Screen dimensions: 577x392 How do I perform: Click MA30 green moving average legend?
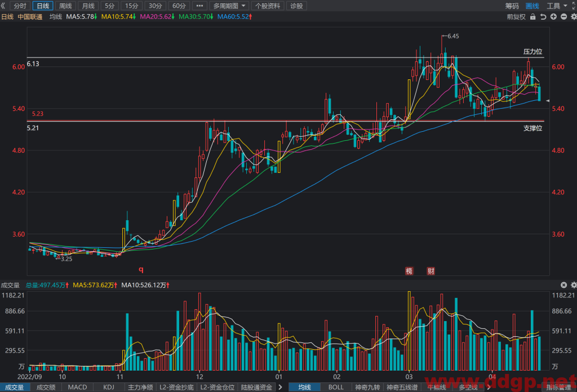click(x=196, y=16)
